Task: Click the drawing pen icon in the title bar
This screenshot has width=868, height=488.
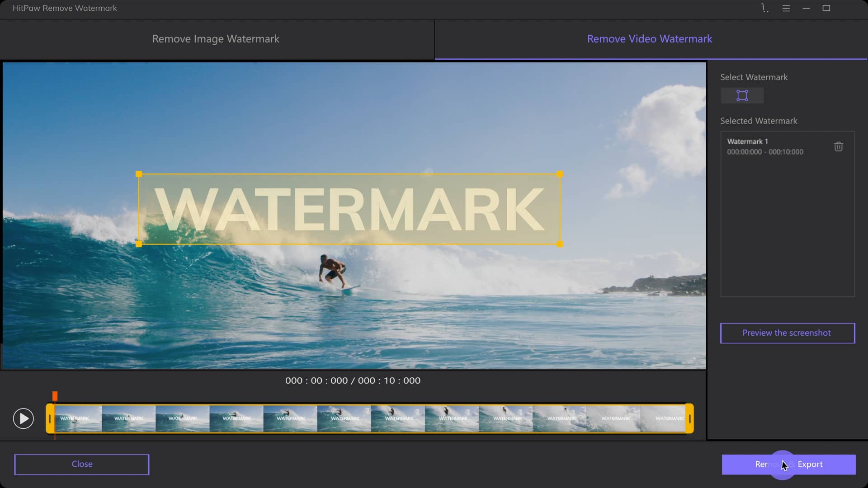Action: [764, 8]
